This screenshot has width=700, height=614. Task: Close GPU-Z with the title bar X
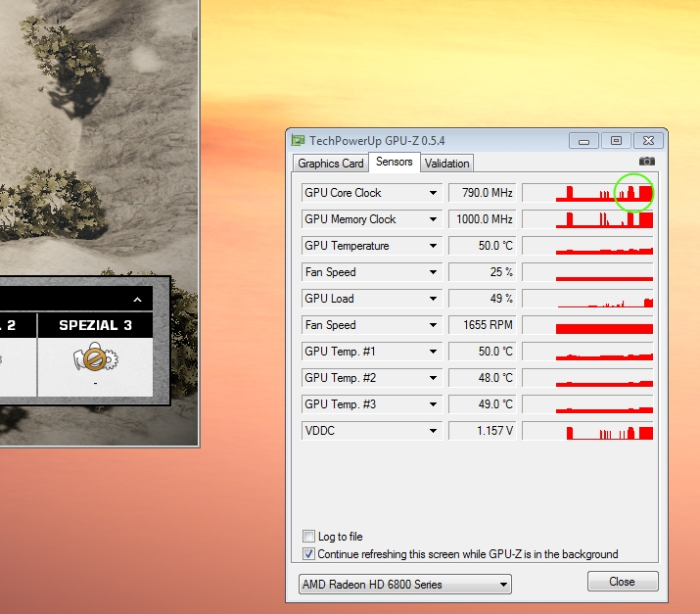coord(648,141)
